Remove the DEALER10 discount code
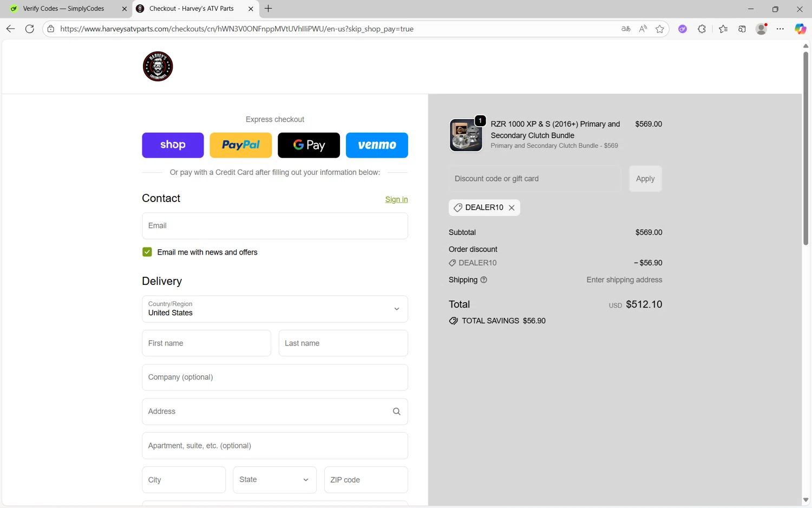This screenshot has height=508, width=812. click(512, 207)
